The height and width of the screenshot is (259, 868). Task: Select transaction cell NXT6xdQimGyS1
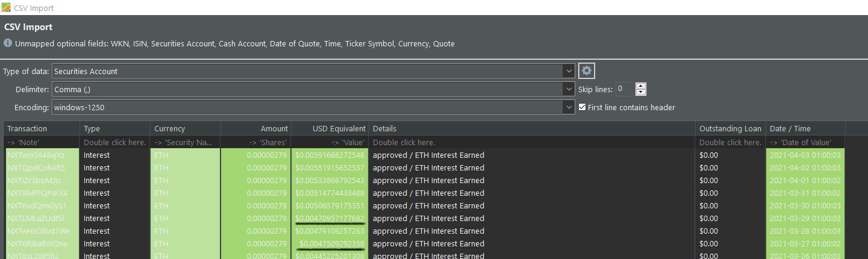(42, 205)
